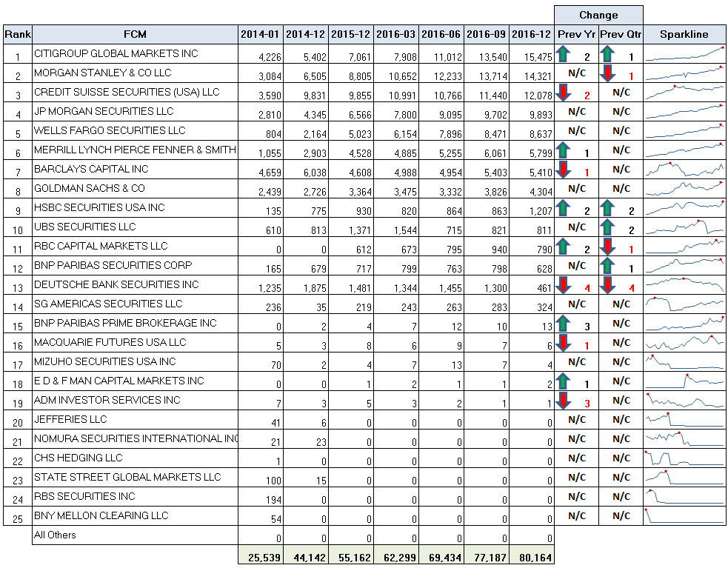
Task: Click the red down arrow in ADM Investor Services' Prev Yr cell
Action: coord(563,401)
